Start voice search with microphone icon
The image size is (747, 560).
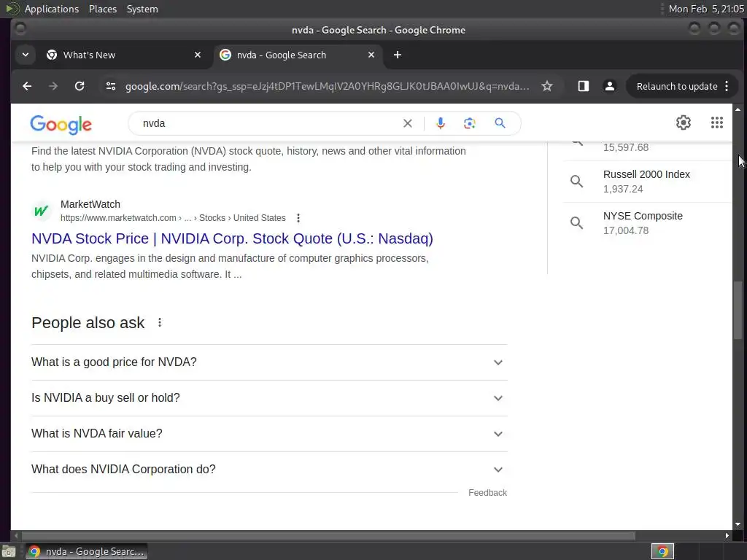441,123
